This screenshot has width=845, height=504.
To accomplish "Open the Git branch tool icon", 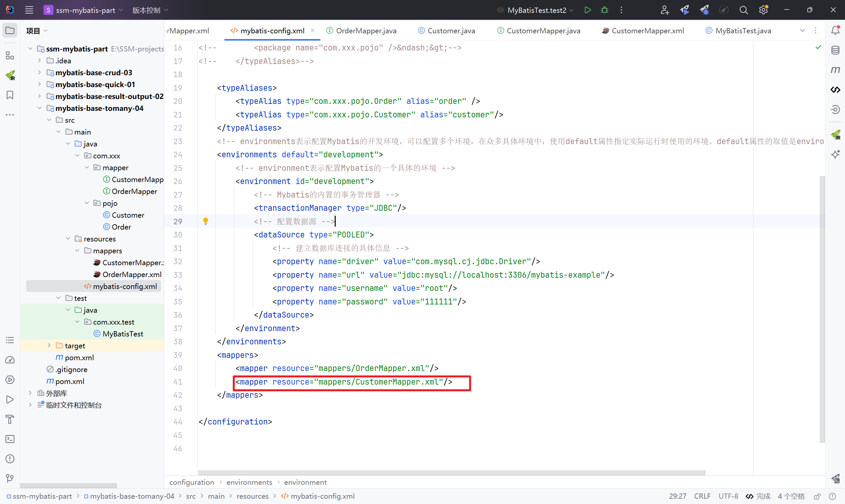I will click(10, 479).
